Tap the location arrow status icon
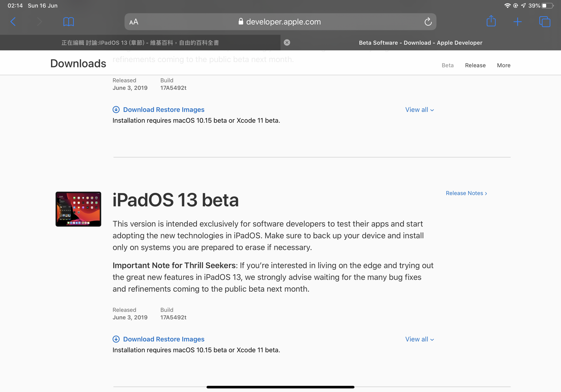The image size is (561, 392). pyautogui.click(x=523, y=5)
